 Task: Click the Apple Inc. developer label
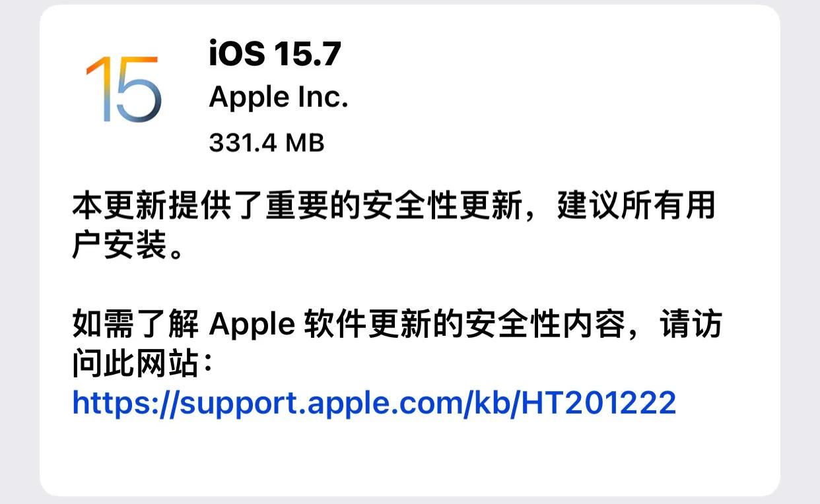(x=278, y=98)
